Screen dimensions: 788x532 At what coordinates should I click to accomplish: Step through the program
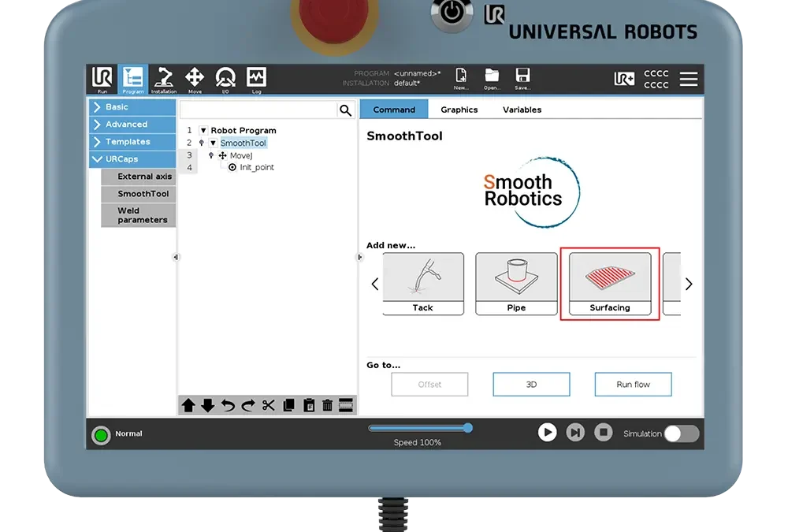575,433
